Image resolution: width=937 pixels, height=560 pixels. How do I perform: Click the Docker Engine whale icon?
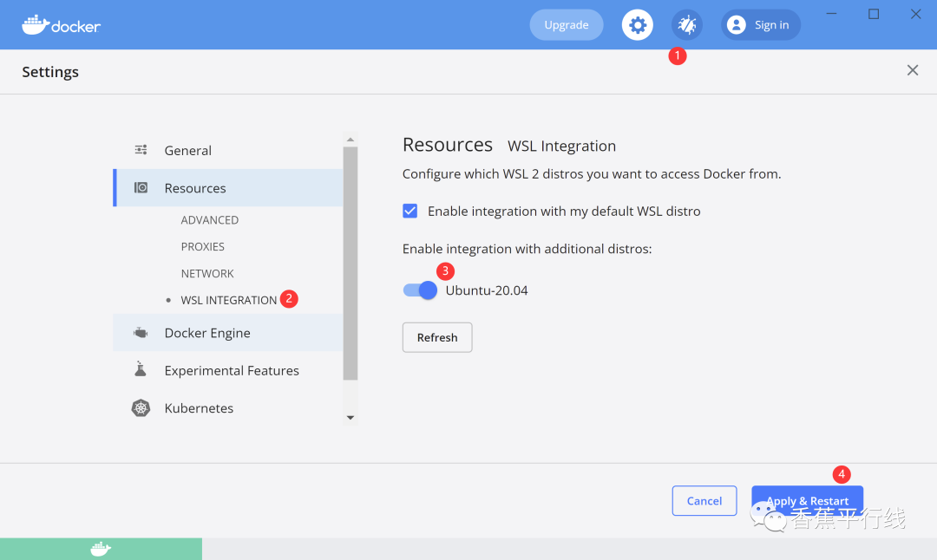point(140,332)
